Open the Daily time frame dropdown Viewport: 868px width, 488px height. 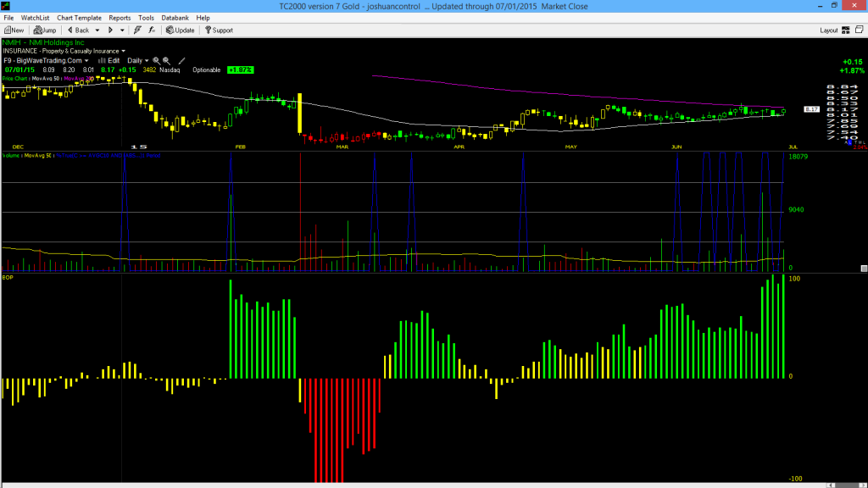pos(138,60)
